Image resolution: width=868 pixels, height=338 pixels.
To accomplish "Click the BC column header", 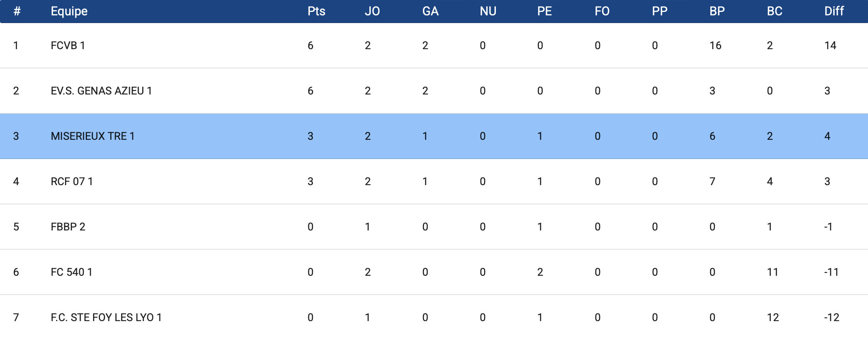I will pos(775,11).
